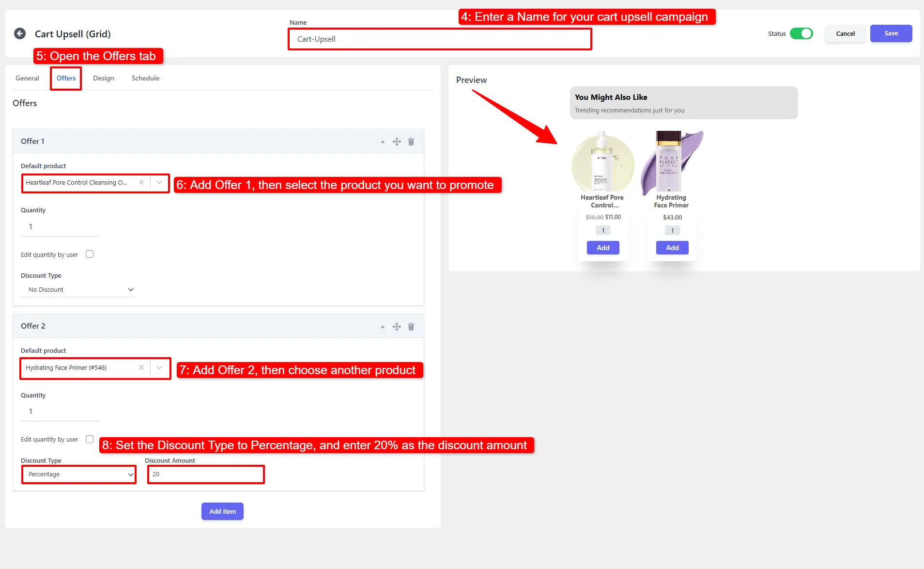924x569 pixels.
Task: Clear the Heartleaf Pore Control product selection
Action: (141, 183)
